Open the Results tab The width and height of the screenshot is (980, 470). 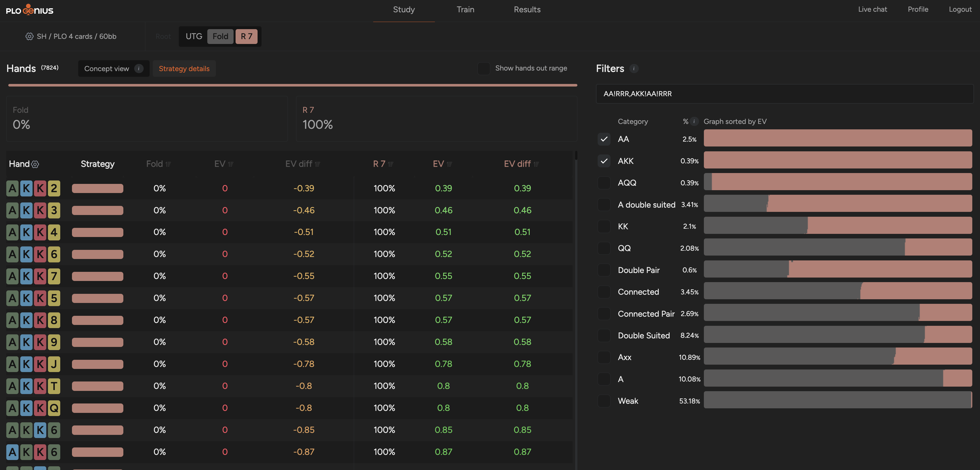pyautogui.click(x=527, y=9)
